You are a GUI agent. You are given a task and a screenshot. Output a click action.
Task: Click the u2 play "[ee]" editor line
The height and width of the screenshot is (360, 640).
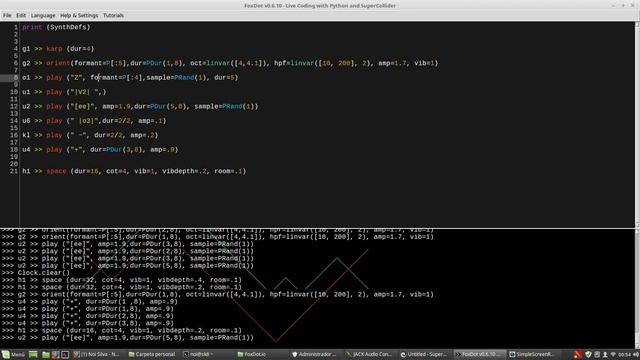tap(140, 107)
